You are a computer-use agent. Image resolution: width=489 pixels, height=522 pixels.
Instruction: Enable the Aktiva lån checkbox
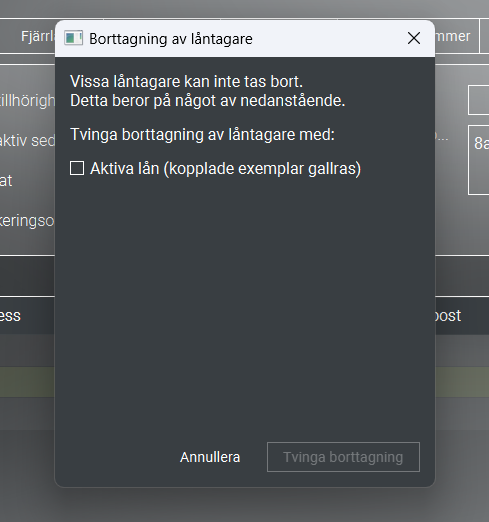click(77, 168)
